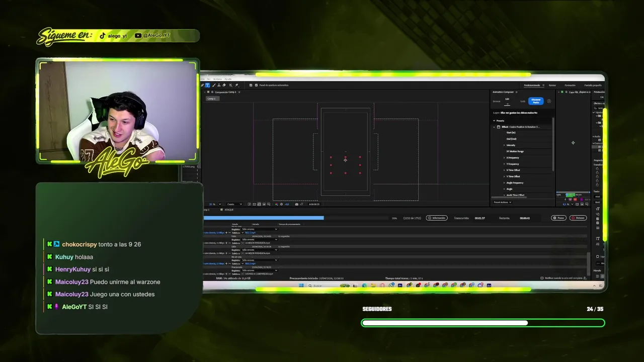Click the Windows Start button on taskbar

(301, 286)
